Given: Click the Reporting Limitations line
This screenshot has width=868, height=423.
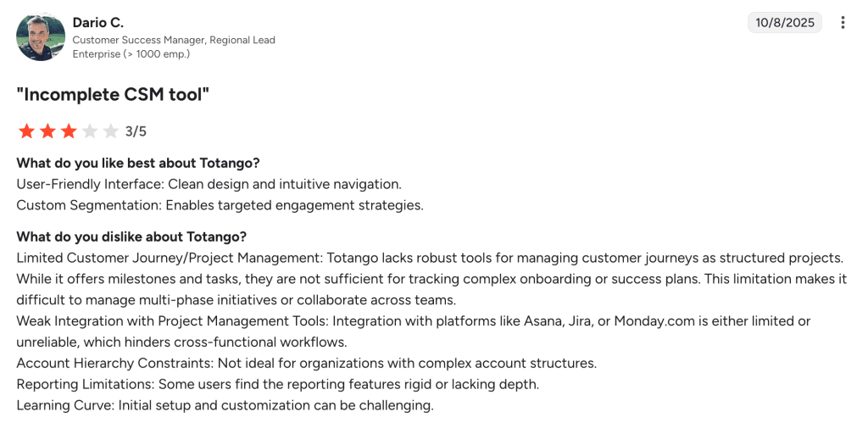Looking at the screenshot, I should tap(277, 384).
